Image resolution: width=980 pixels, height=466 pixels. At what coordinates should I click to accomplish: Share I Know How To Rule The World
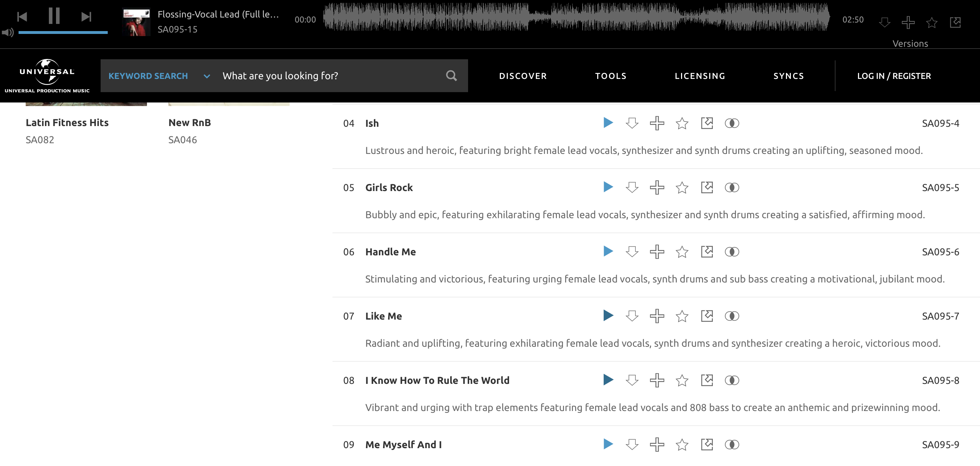click(x=707, y=380)
